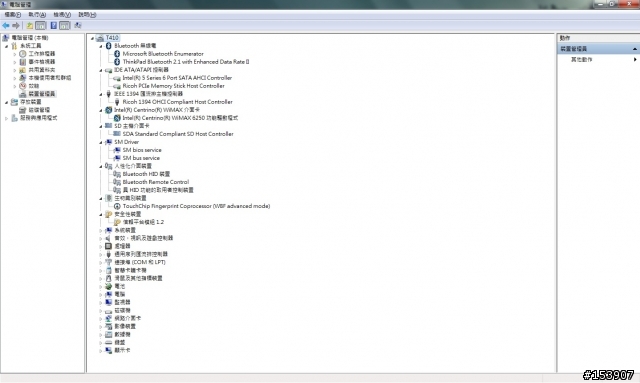The image size is (640, 383).
Task: Click the Scan for hardware changes toolbar icon
Action: click(x=78, y=26)
